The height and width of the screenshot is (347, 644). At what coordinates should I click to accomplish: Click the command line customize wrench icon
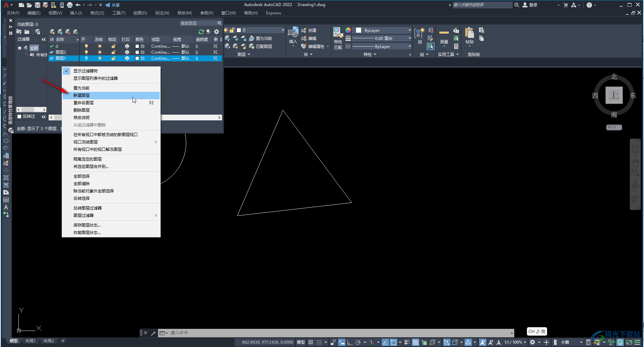153,333
